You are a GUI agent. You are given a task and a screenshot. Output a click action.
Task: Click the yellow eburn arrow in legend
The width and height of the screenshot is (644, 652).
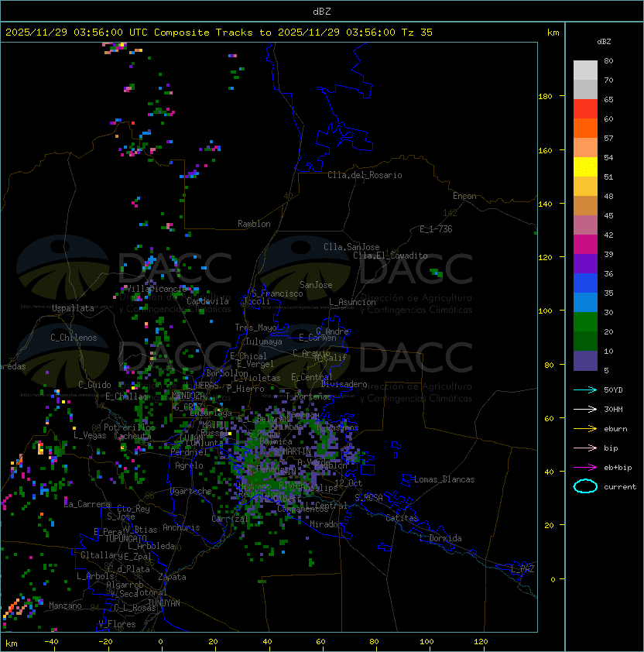[585, 429]
